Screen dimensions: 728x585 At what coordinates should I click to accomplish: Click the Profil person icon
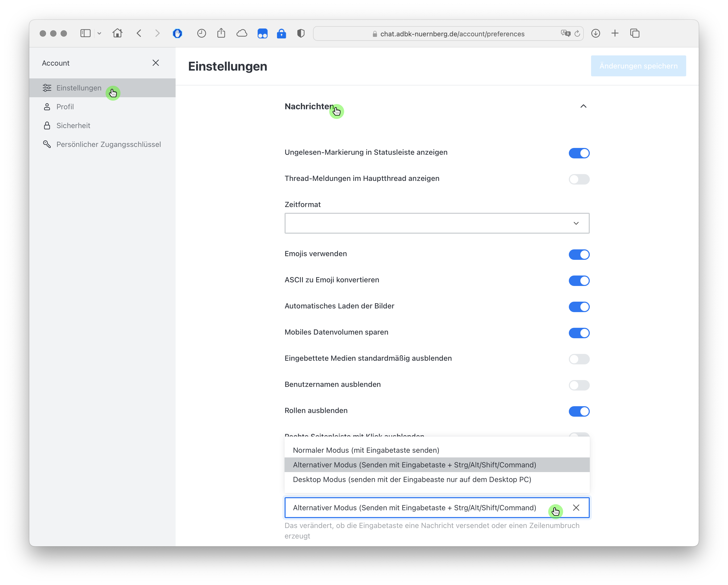point(47,107)
